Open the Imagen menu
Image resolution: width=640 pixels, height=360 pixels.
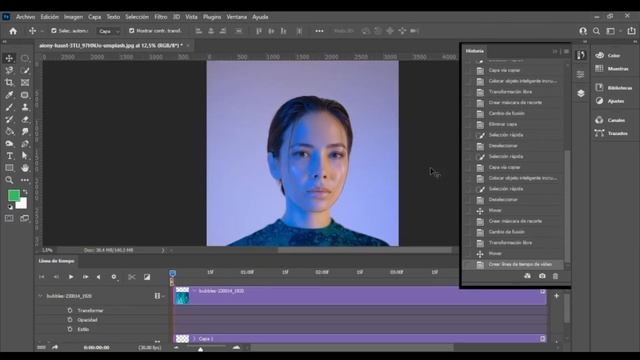[73, 17]
